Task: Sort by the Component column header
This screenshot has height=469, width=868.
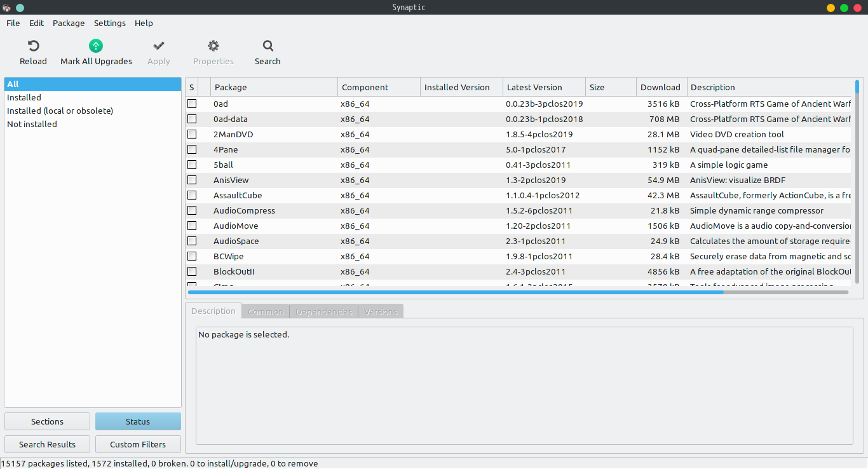Action: point(379,87)
